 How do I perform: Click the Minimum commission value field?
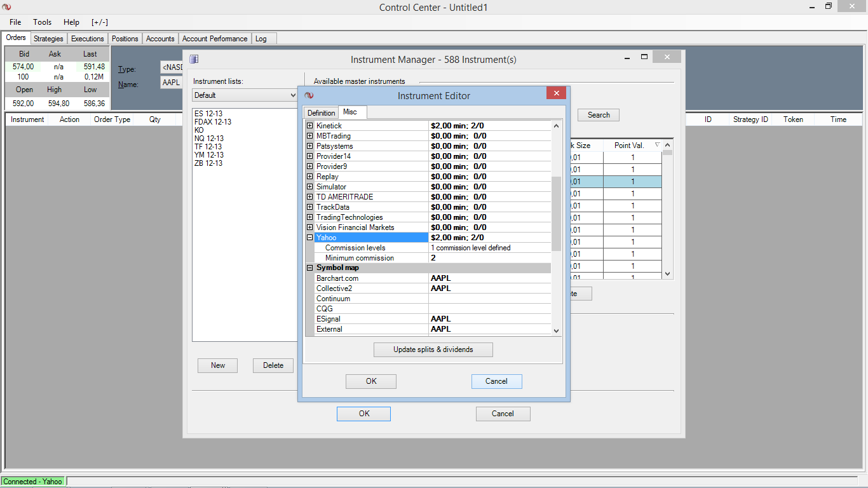(489, 258)
